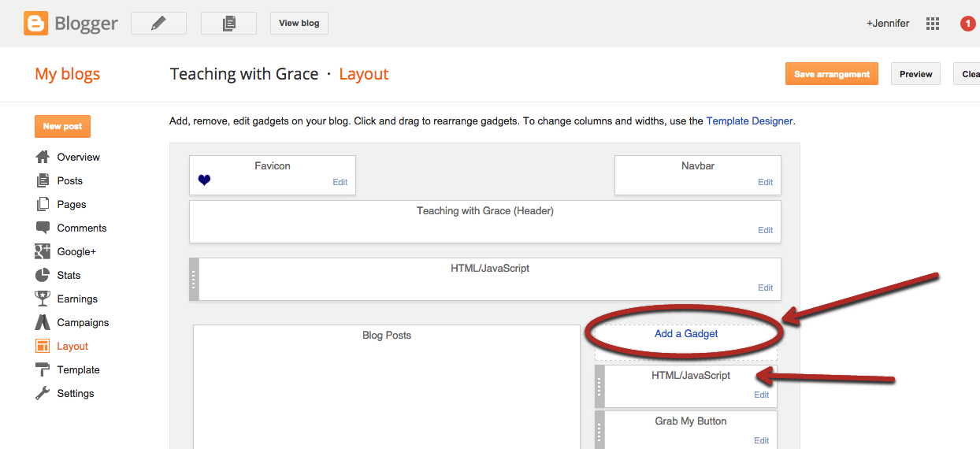The image size is (980, 449).
Task: Click the red notification badge
Action: (x=968, y=24)
